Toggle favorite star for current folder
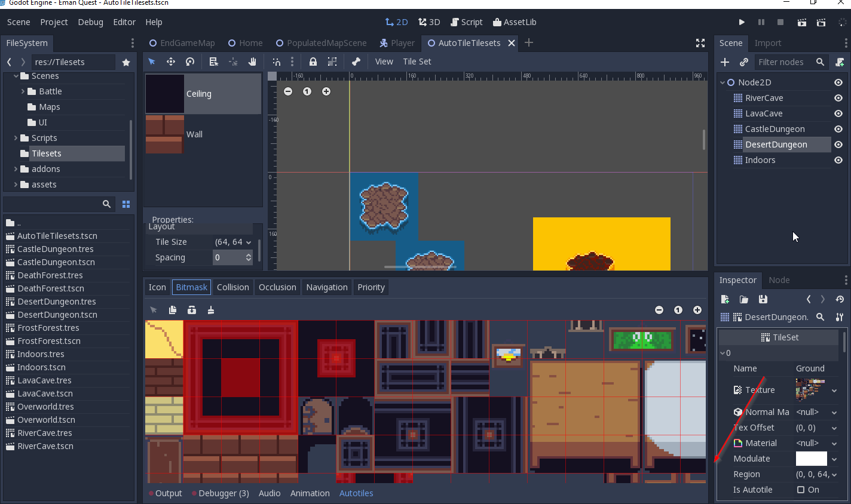 [126, 62]
